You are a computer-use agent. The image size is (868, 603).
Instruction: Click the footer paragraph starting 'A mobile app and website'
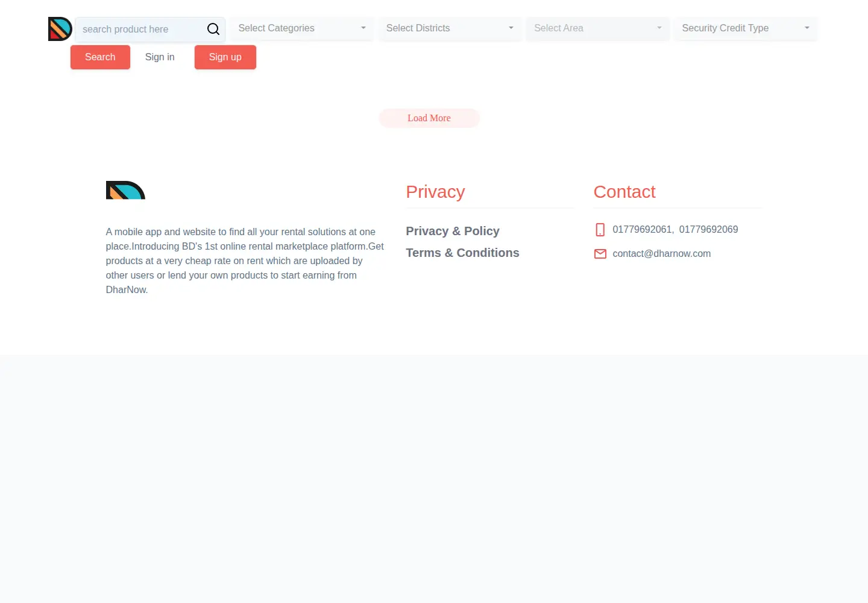245,260
